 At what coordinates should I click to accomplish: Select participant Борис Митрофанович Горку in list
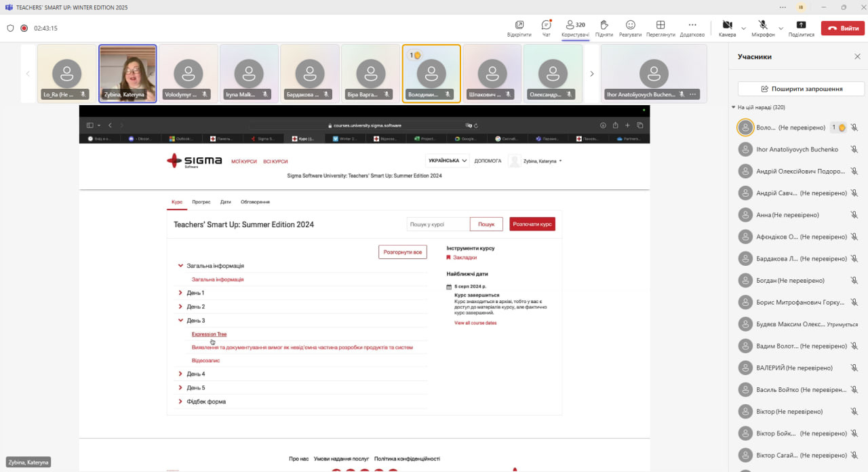(x=797, y=302)
